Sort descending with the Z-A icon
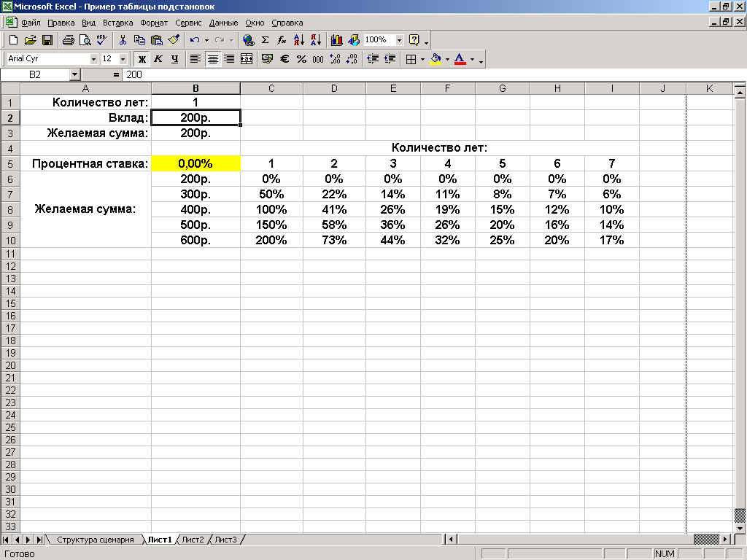Image resolution: width=747 pixels, height=560 pixels. pyautogui.click(x=315, y=40)
